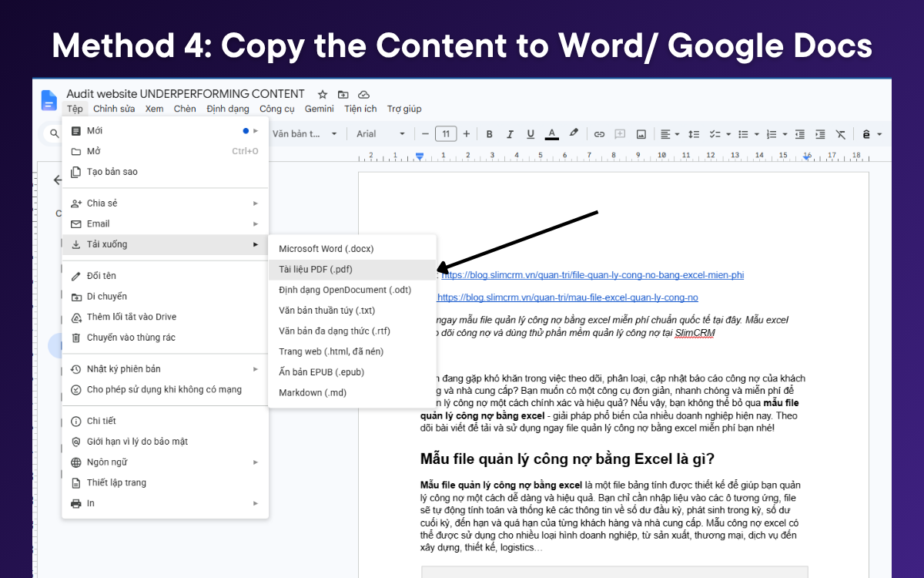Open the Xem menu
This screenshot has height=578, width=924.
tap(154, 109)
